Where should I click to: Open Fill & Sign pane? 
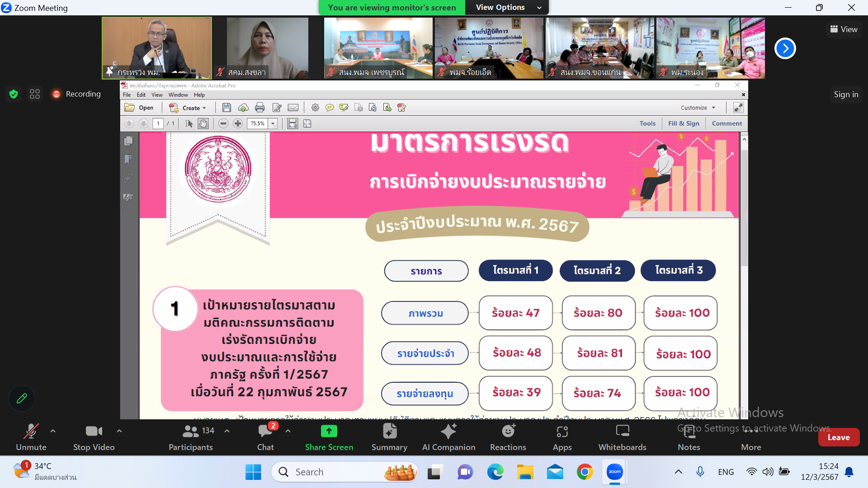(684, 123)
